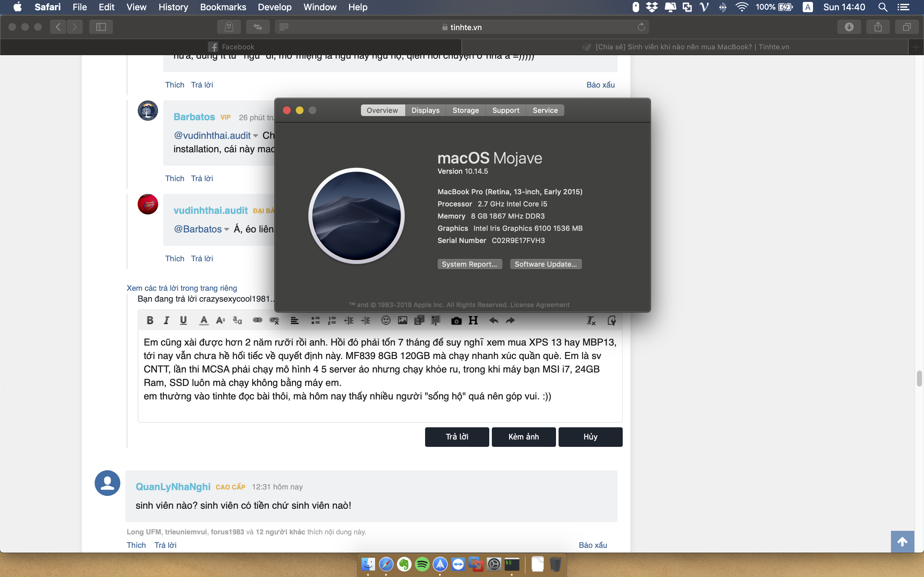Image resolution: width=924 pixels, height=577 pixels.
Task: Switch to the Displays tab
Action: [x=425, y=110]
